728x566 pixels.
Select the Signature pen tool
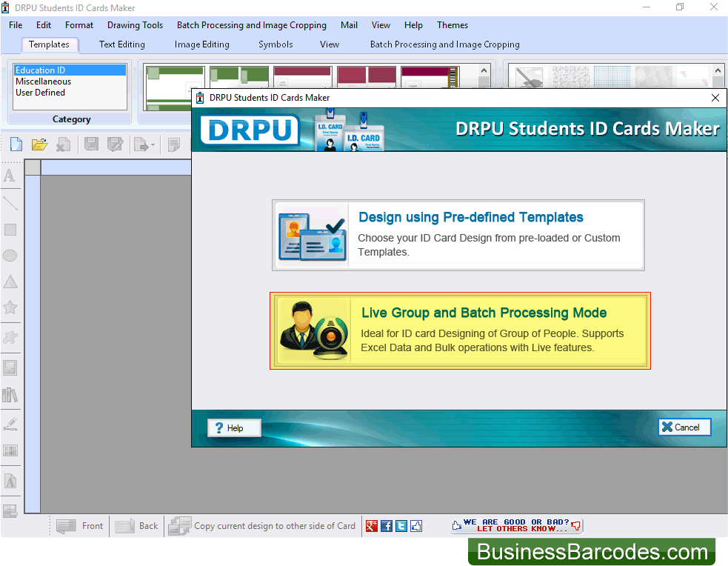[10, 424]
